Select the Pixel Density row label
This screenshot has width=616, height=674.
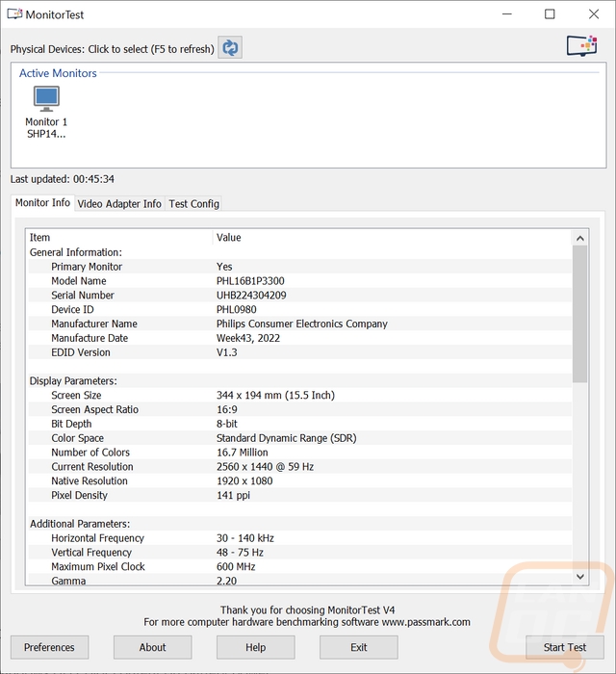click(79, 495)
